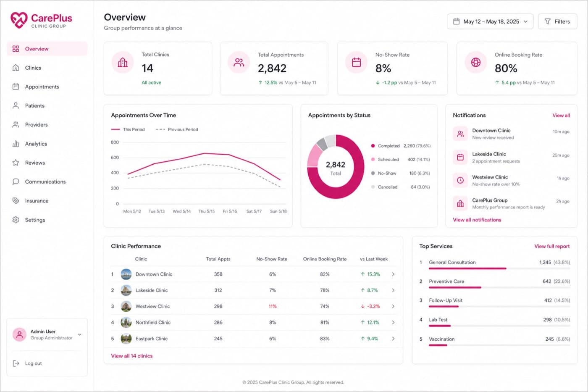Image resolution: width=588 pixels, height=392 pixels.
Task: Open the View full report link
Action: [x=552, y=246]
